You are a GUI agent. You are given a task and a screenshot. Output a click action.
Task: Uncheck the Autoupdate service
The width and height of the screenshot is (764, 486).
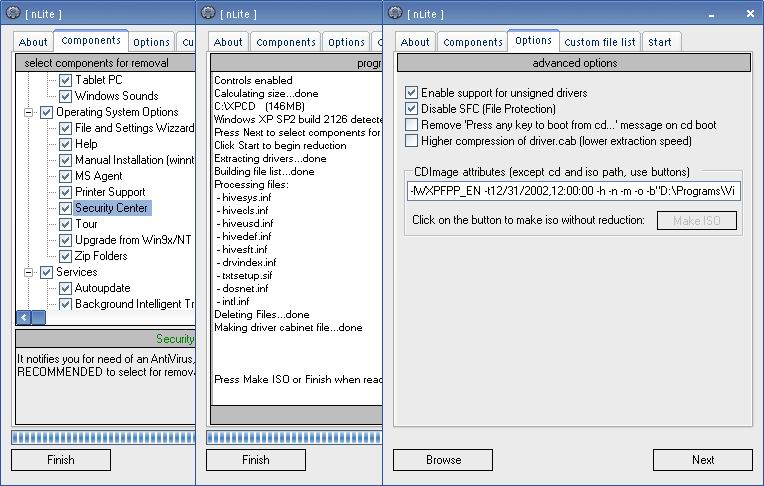(x=65, y=288)
